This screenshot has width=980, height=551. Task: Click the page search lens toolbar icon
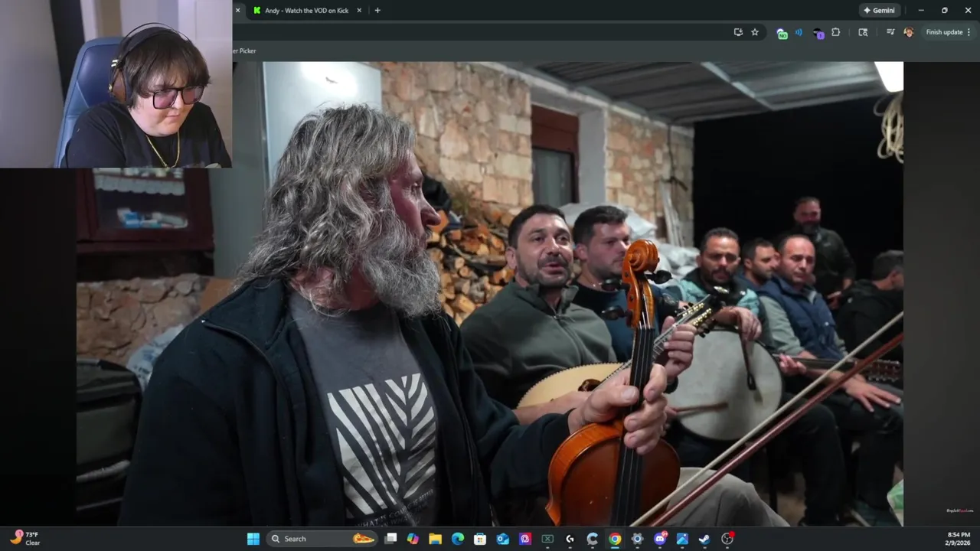[863, 32]
